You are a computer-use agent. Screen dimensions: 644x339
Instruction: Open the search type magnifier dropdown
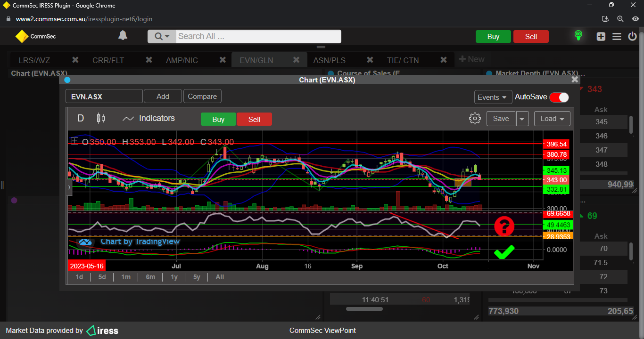pyautogui.click(x=162, y=36)
